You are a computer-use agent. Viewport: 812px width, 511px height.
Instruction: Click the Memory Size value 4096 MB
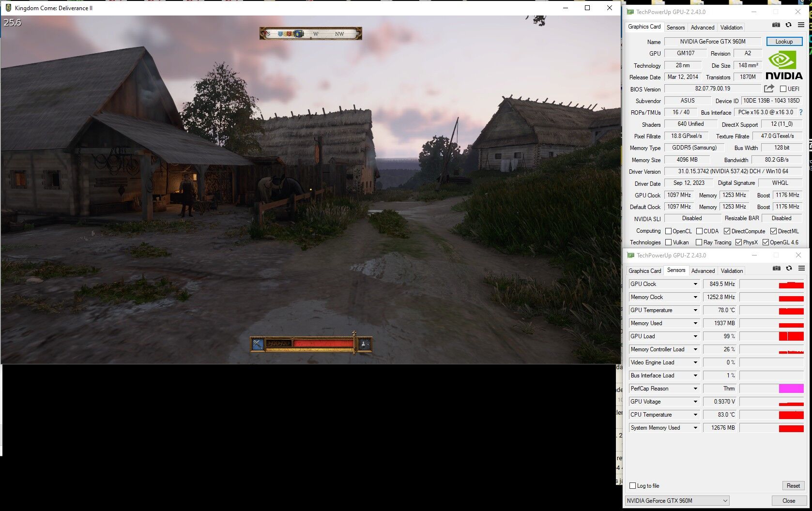pyautogui.click(x=688, y=160)
